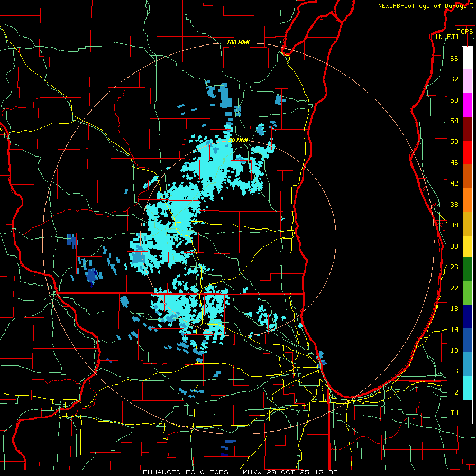Click the orange 38 kft color swatch
Image resolution: width=476 pixels, height=476 pixels.
point(467,200)
